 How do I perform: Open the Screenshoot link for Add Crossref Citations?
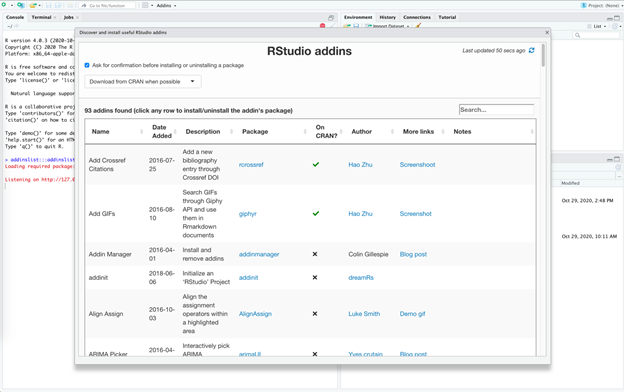point(417,164)
